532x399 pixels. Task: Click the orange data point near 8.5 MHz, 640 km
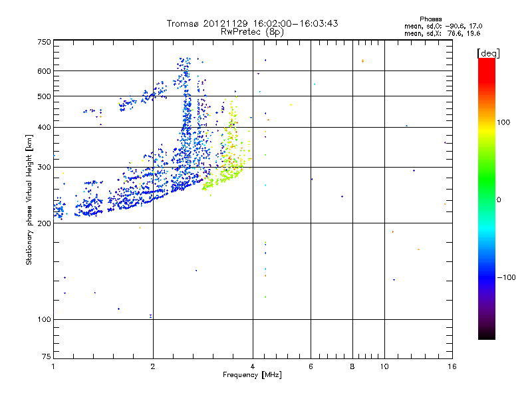362,61
